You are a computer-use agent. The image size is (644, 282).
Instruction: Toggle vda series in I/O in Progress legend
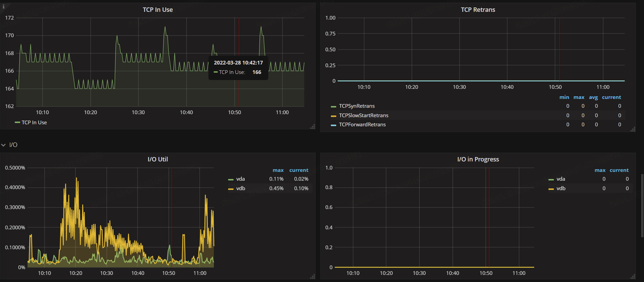pos(561,179)
